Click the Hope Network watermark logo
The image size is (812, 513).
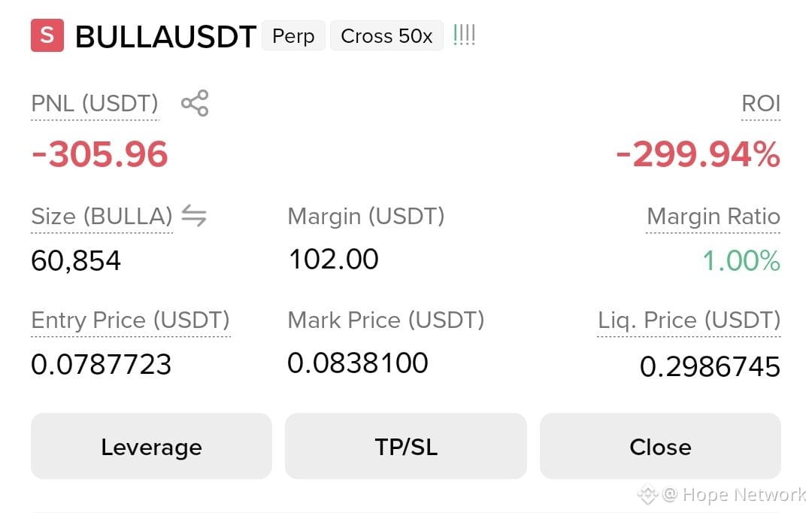[647, 494]
